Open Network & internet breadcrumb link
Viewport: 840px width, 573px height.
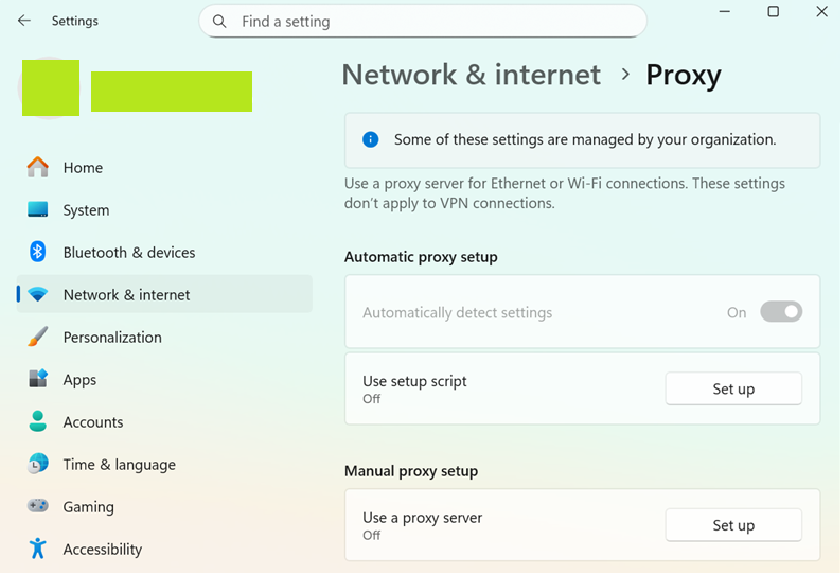pyautogui.click(x=471, y=75)
